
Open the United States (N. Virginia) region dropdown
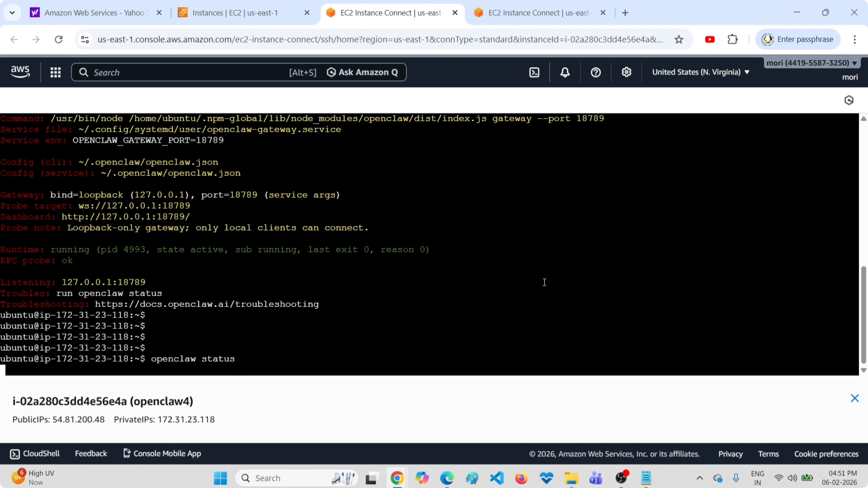(701, 72)
